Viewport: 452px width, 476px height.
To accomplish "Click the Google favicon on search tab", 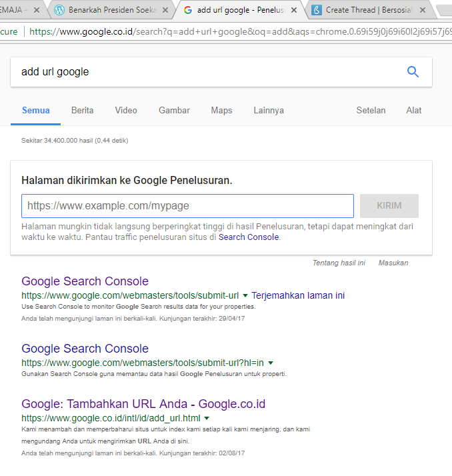I will pos(188,10).
